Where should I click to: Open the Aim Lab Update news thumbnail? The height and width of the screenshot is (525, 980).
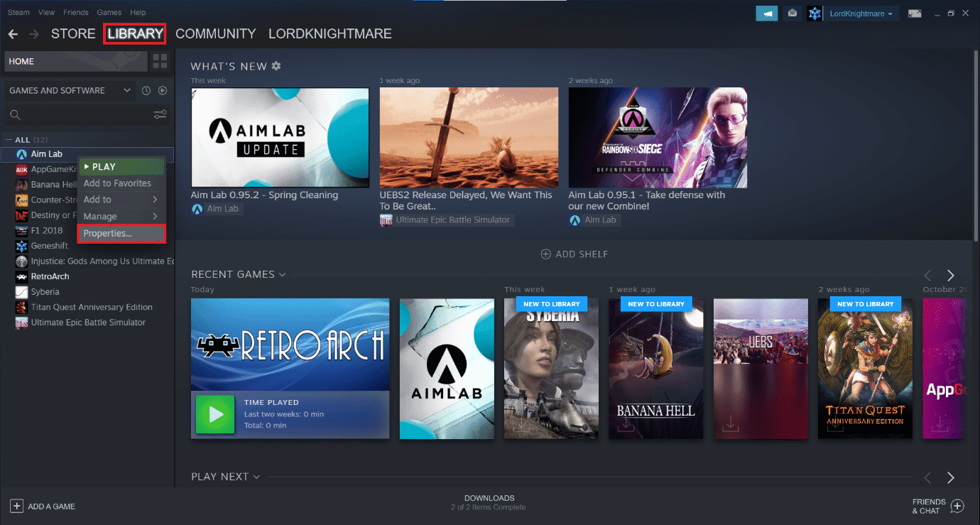point(280,136)
